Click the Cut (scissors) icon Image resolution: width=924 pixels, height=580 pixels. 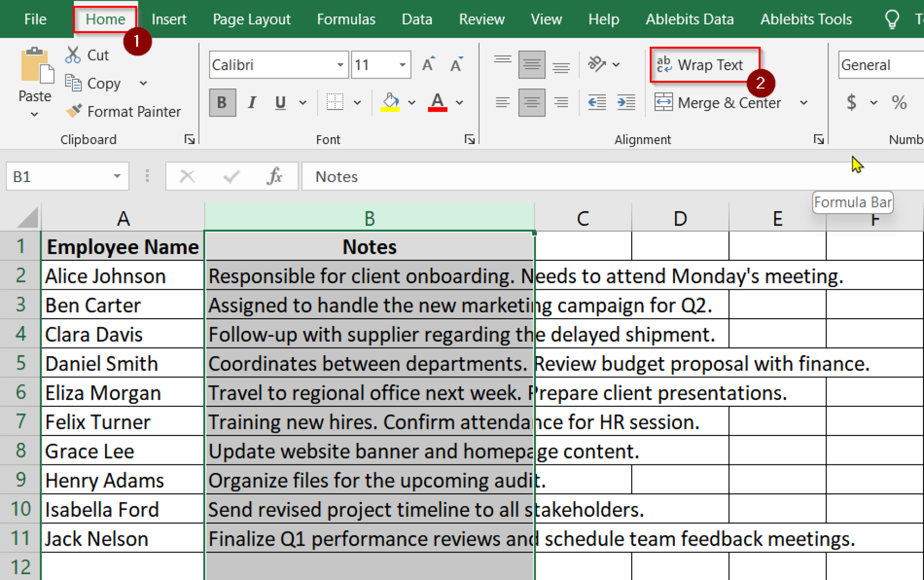tap(73, 54)
